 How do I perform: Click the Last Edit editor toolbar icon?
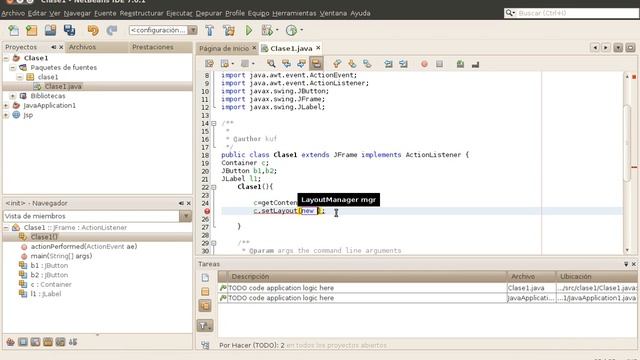(x=209, y=64)
